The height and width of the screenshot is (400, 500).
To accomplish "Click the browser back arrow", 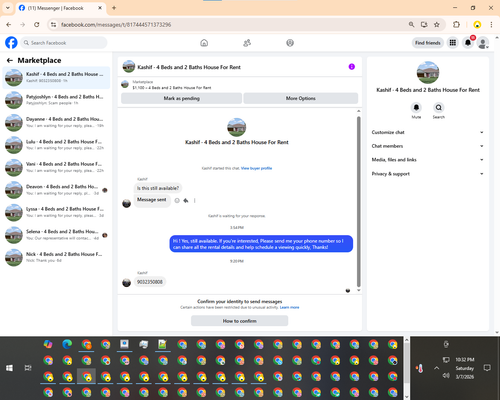I will (x=9, y=24).
